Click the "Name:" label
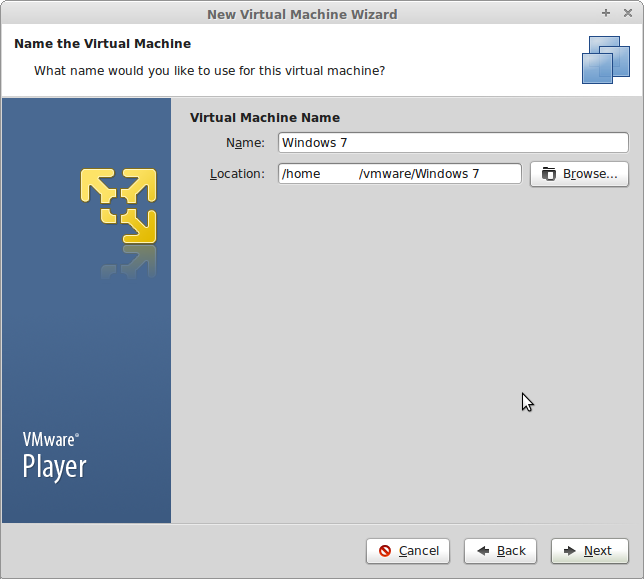Screen dimensions: 644x579 (245, 142)
